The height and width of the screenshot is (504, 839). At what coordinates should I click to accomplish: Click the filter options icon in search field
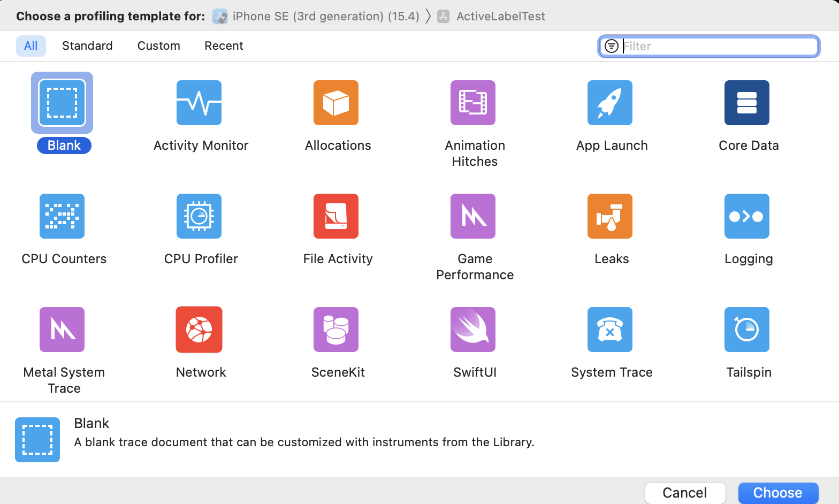612,46
